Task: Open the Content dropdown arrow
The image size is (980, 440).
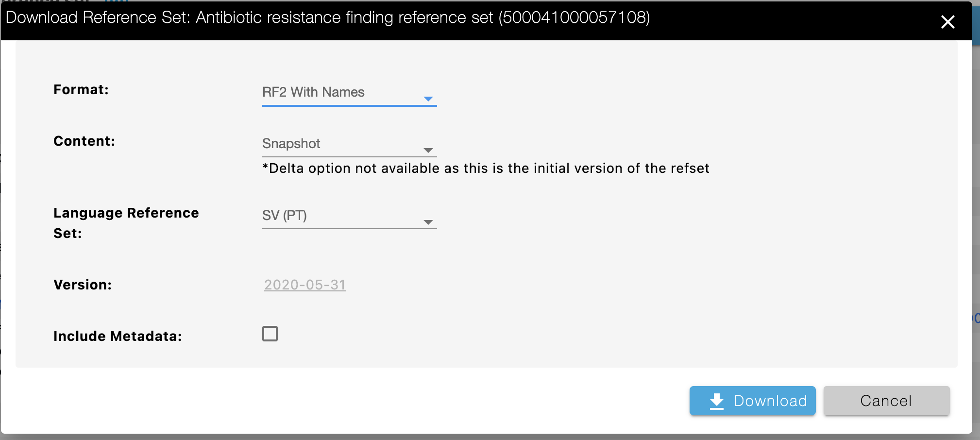Action: [x=428, y=151]
